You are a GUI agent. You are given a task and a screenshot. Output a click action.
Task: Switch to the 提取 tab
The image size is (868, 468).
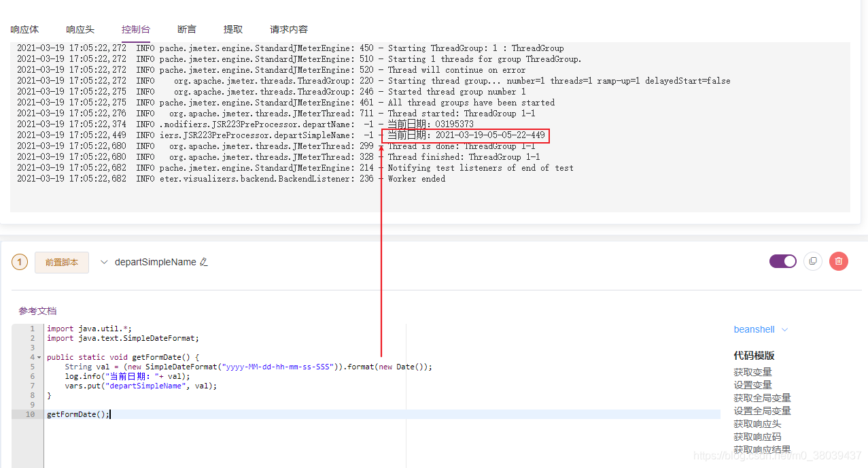pos(233,29)
